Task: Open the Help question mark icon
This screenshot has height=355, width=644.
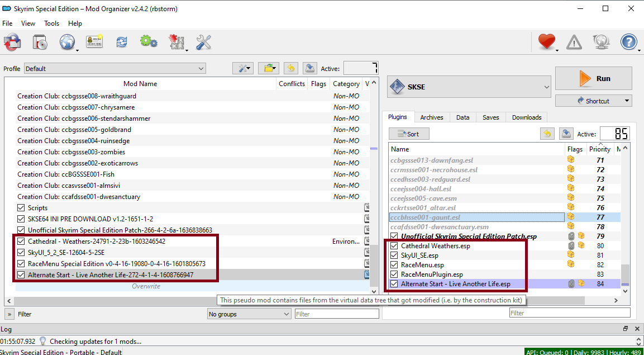Action: [628, 42]
